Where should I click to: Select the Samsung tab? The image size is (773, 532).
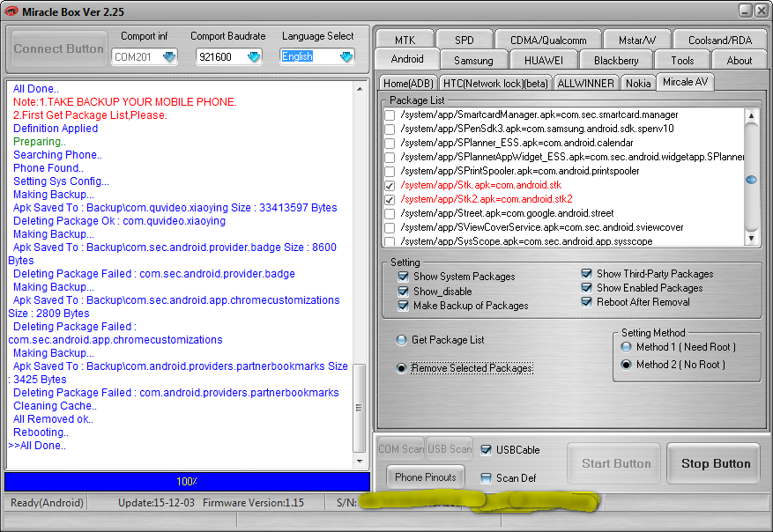click(x=473, y=61)
